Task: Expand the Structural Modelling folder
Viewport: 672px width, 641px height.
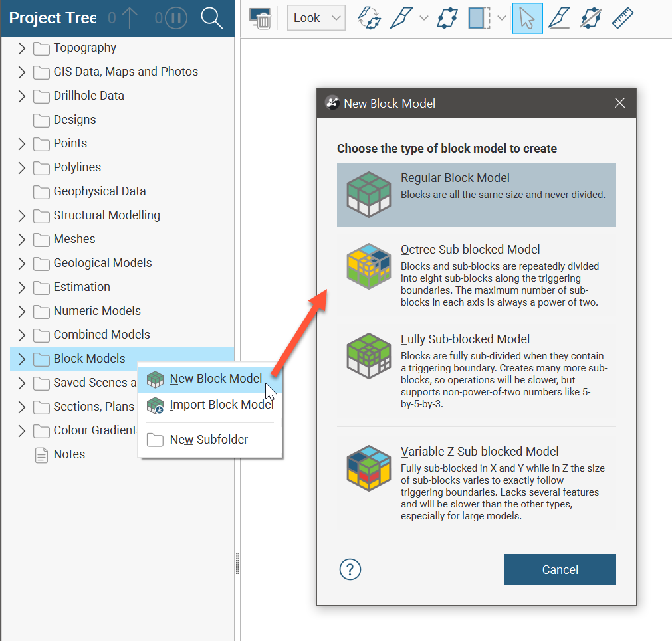Action: click(x=22, y=216)
